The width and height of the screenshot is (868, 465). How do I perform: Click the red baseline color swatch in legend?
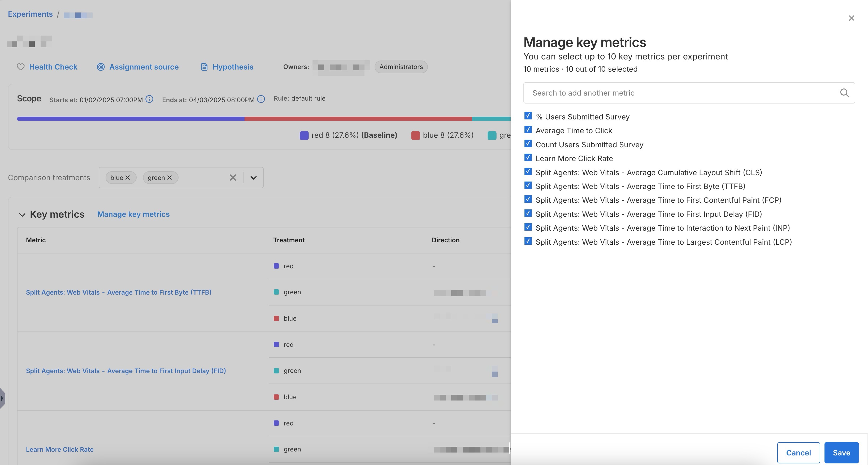pos(303,135)
